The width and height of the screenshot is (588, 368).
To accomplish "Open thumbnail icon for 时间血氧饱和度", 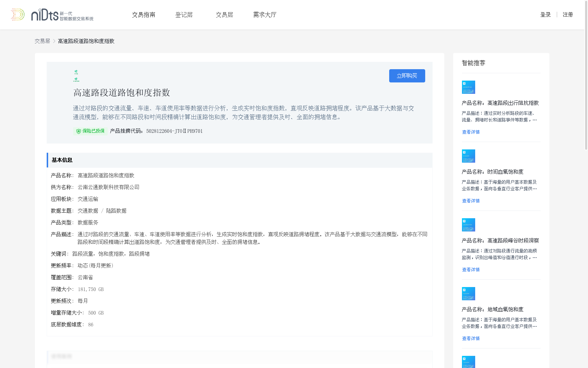I will [469, 156].
